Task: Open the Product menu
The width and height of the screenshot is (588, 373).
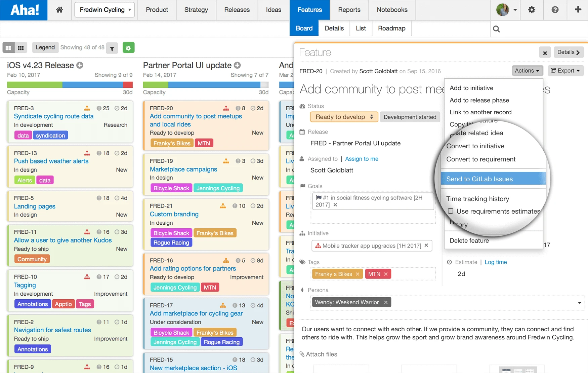Action: pyautogui.click(x=157, y=10)
